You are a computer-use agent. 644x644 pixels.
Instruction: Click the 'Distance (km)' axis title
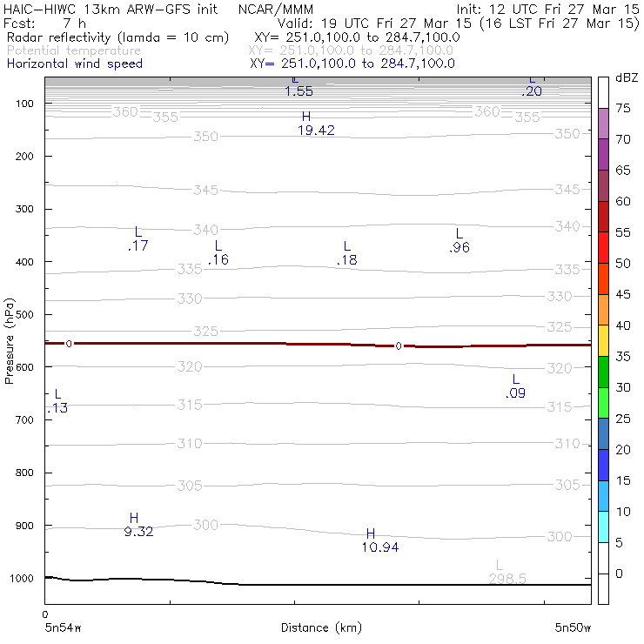point(321,627)
